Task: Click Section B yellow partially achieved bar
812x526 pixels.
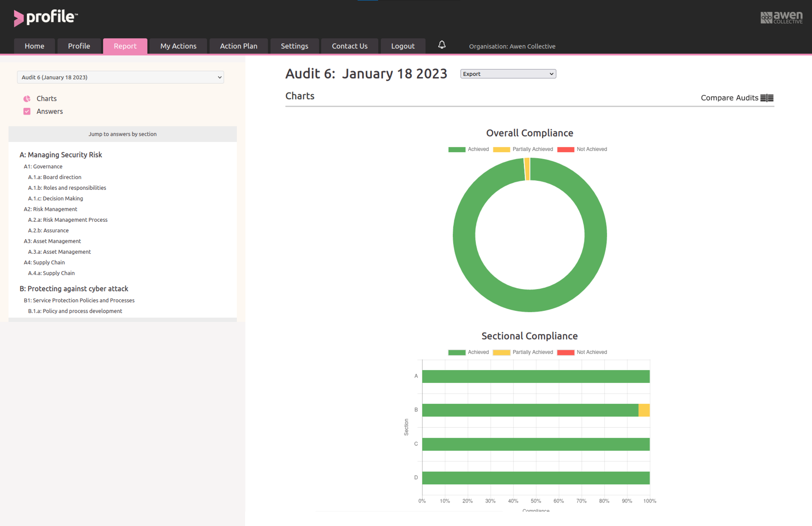Action: coord(644,410)
